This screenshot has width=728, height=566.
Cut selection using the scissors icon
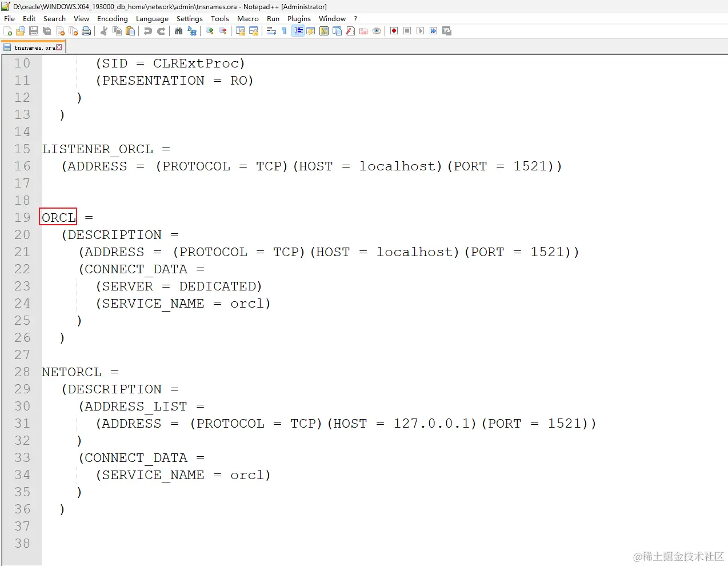(104, 31)
